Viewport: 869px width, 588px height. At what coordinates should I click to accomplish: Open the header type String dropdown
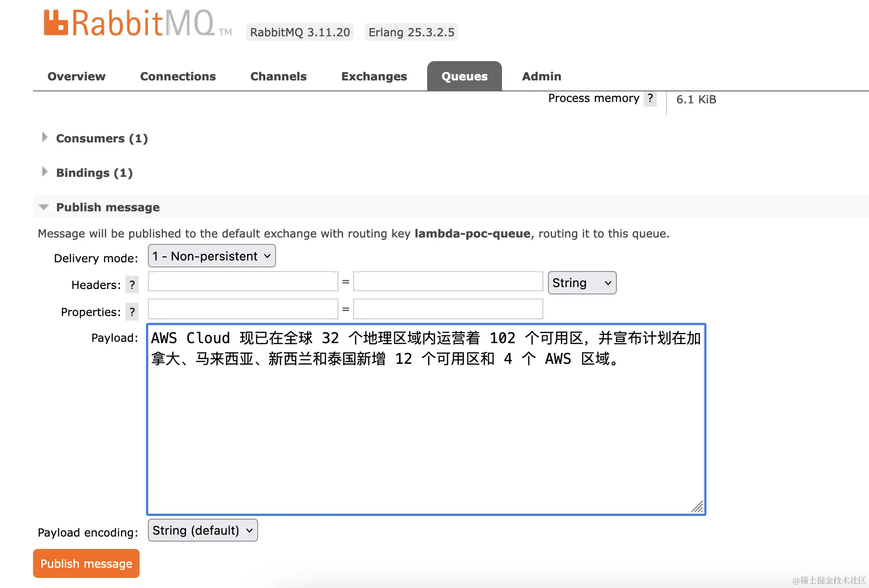581,283
